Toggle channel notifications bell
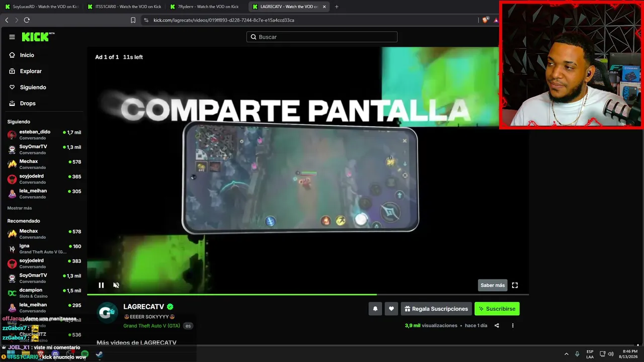Image resolution: width=644 pixels, height=362 pixels. tap(375, 309)
